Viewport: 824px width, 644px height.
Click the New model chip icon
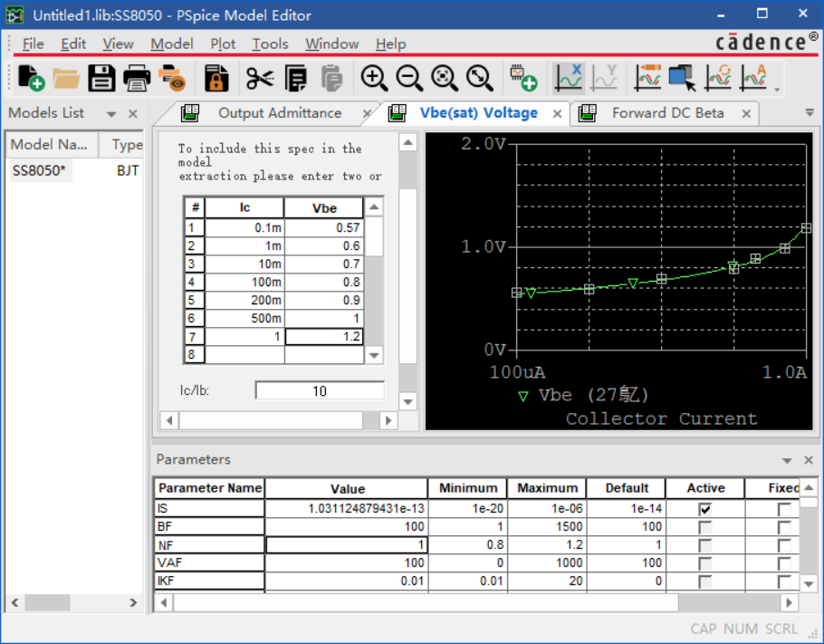point(522,79)
